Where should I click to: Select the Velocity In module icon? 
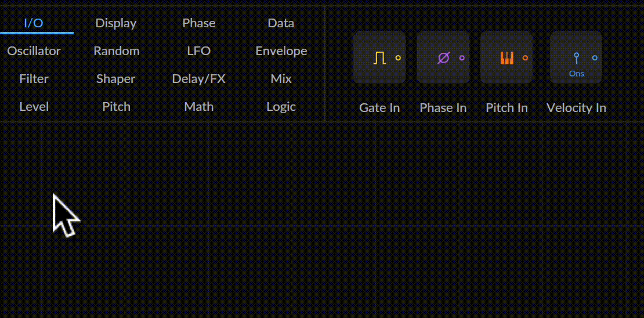[576, 57]
